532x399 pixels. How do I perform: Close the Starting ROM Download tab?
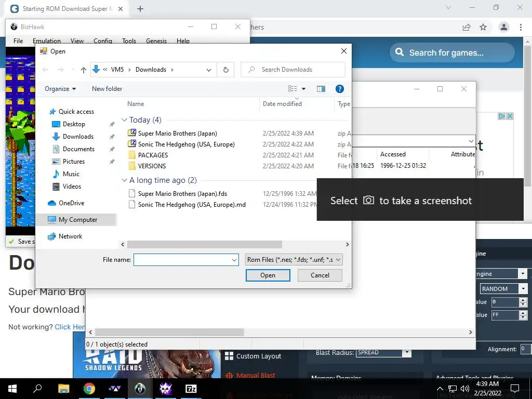(x=121, y=9)
